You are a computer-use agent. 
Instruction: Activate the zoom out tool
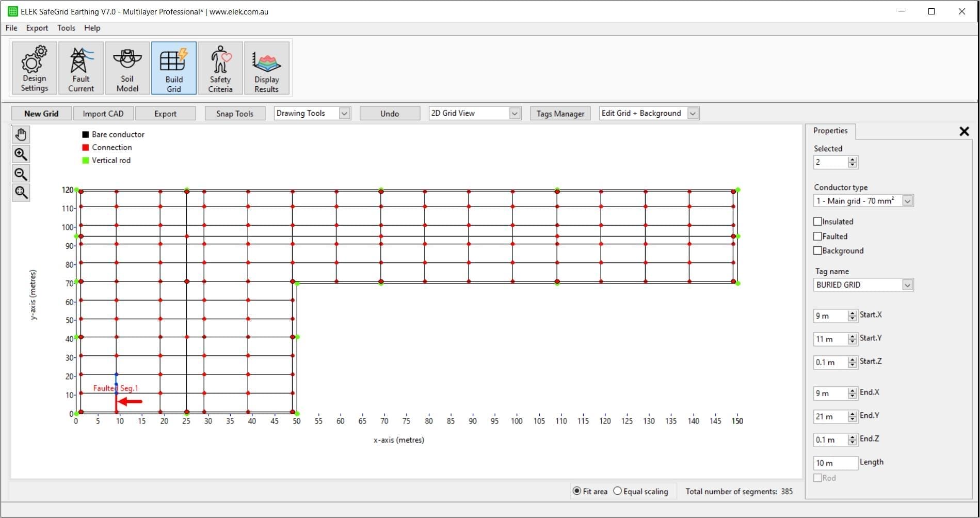point(21,174)
